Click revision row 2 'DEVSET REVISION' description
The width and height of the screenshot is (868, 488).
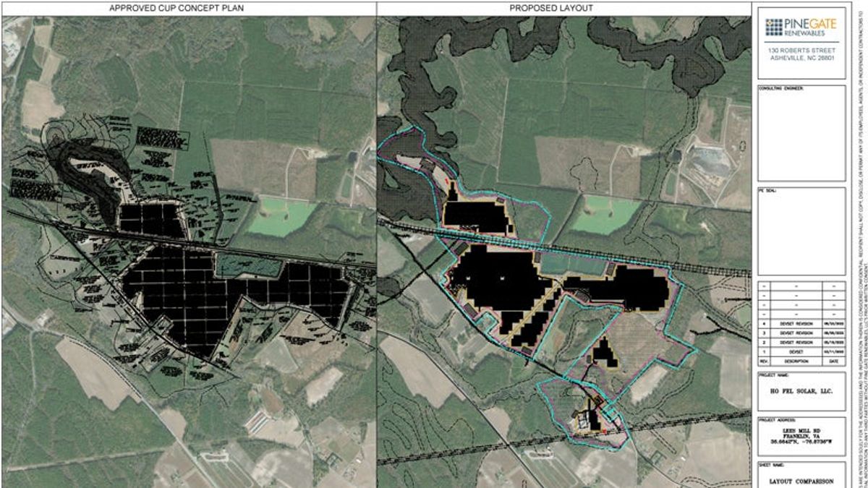(797, 343)
